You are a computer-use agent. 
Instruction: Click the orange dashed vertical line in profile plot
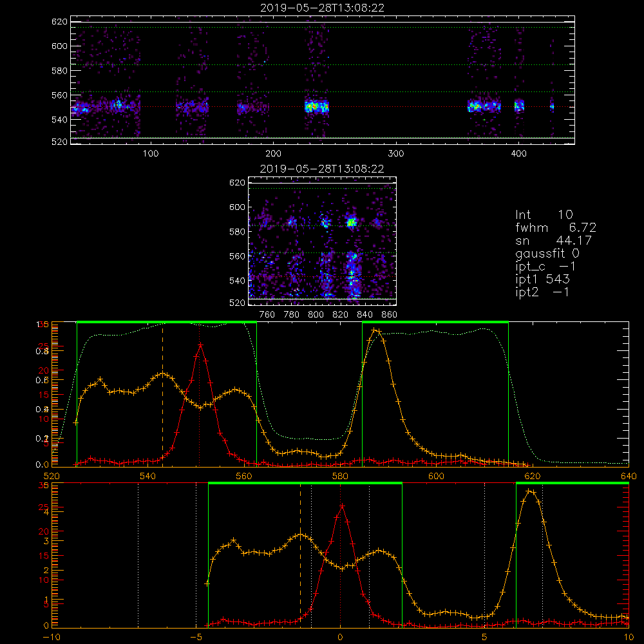click(163, 394)
